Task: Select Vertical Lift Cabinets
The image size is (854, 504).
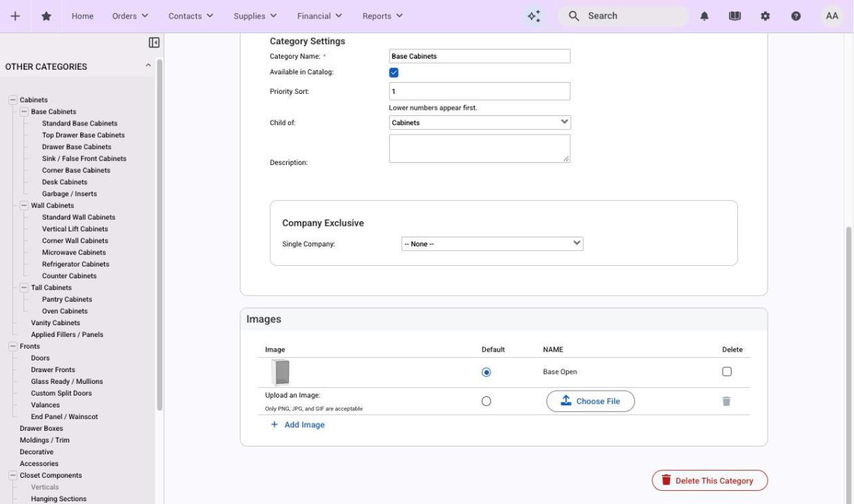Action: [x=75, y=229]
